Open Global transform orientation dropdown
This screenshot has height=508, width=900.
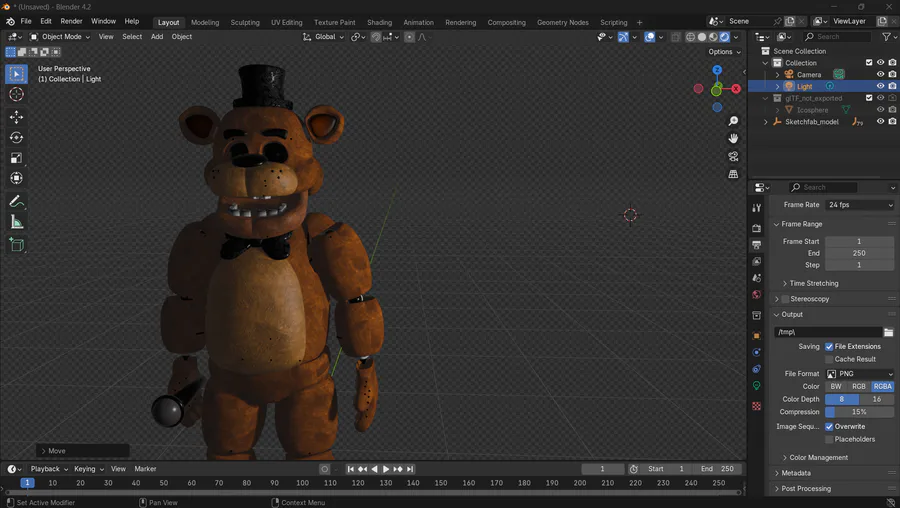click(x=323, y=37)
